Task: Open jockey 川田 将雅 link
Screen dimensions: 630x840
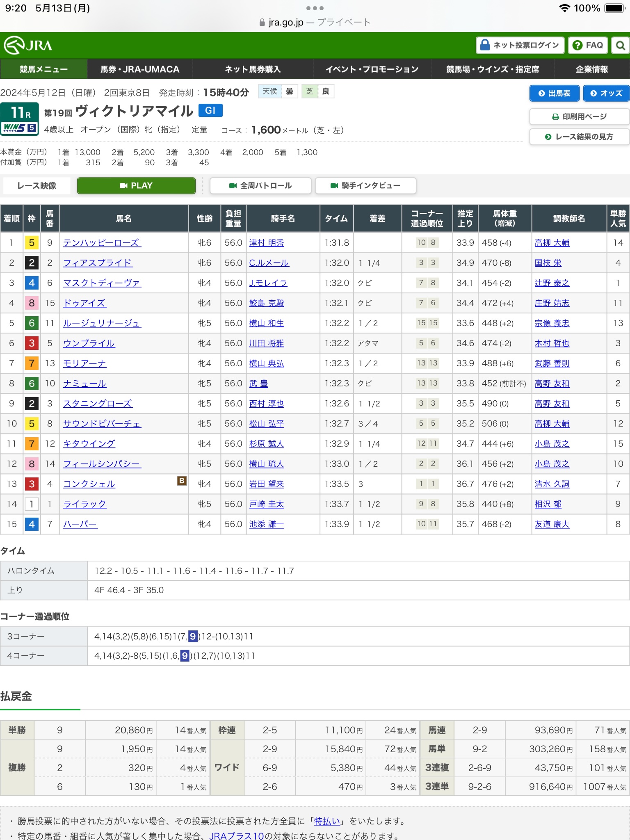Action: pyautogui.click(x=267, y=343)
